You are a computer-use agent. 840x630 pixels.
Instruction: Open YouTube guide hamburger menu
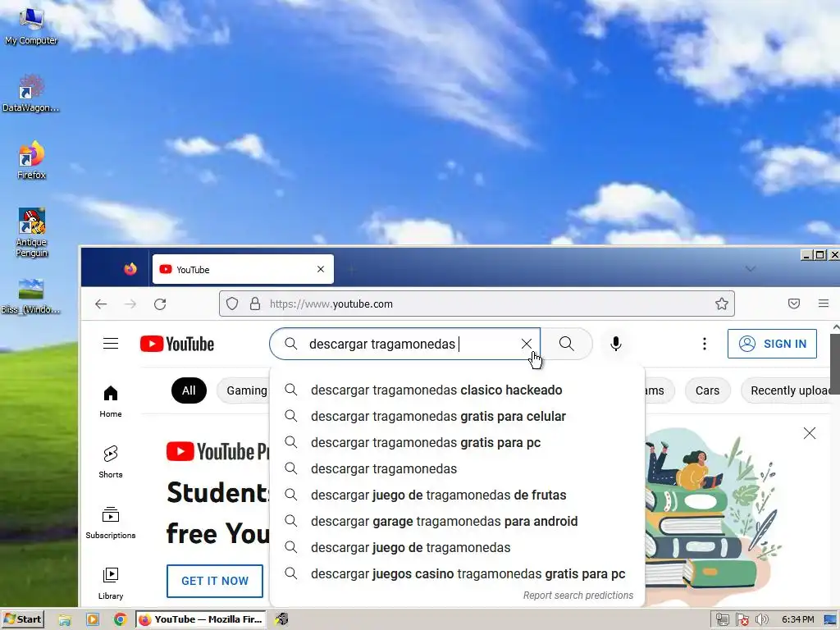coord(111,344)
